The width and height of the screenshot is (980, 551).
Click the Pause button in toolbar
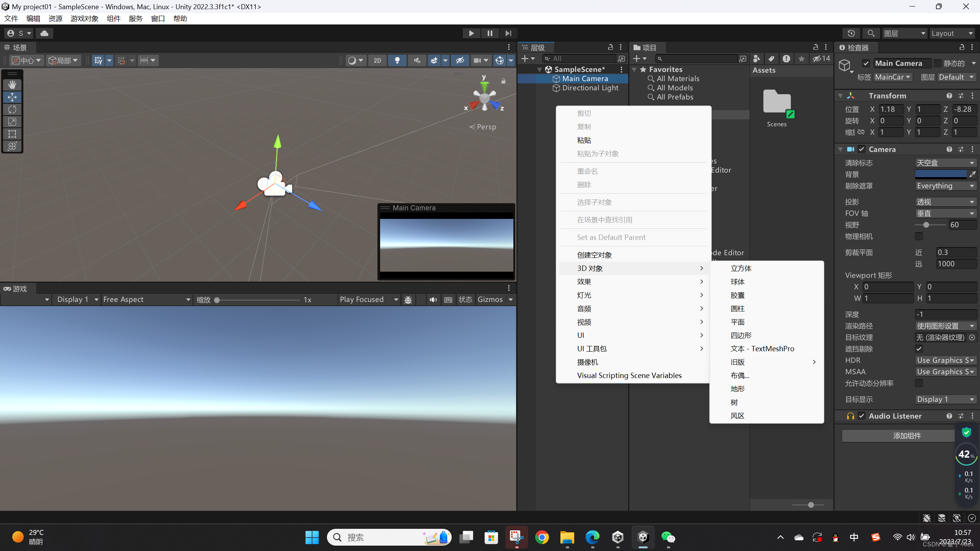pos(490,33)
